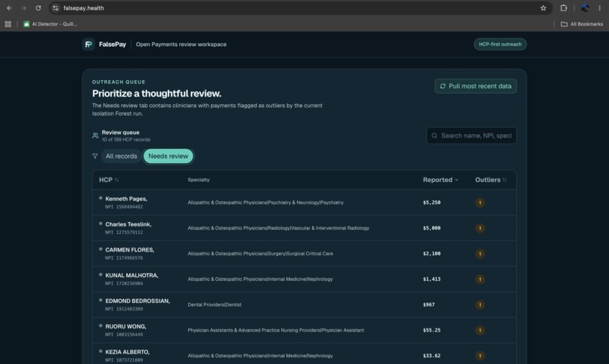Focus the Search name, NPI field
Image resolution: width=609 pixels, height=364 pixels.
(x=471, y=135)
